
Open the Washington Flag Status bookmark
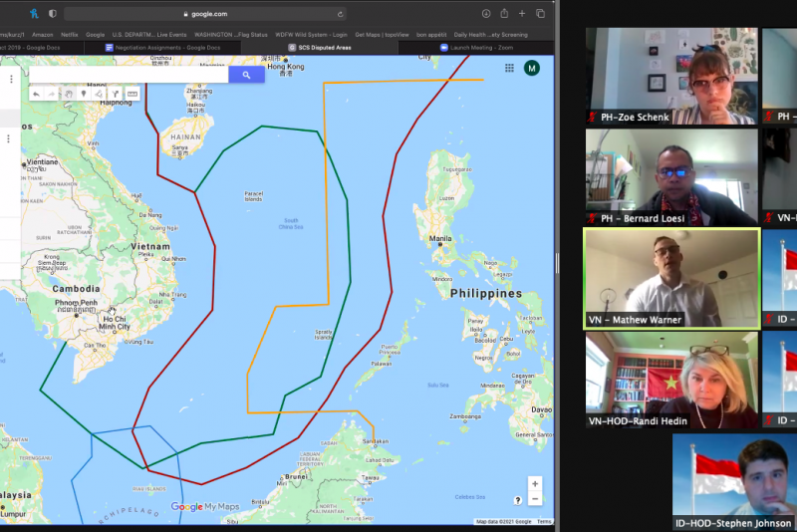231,35
